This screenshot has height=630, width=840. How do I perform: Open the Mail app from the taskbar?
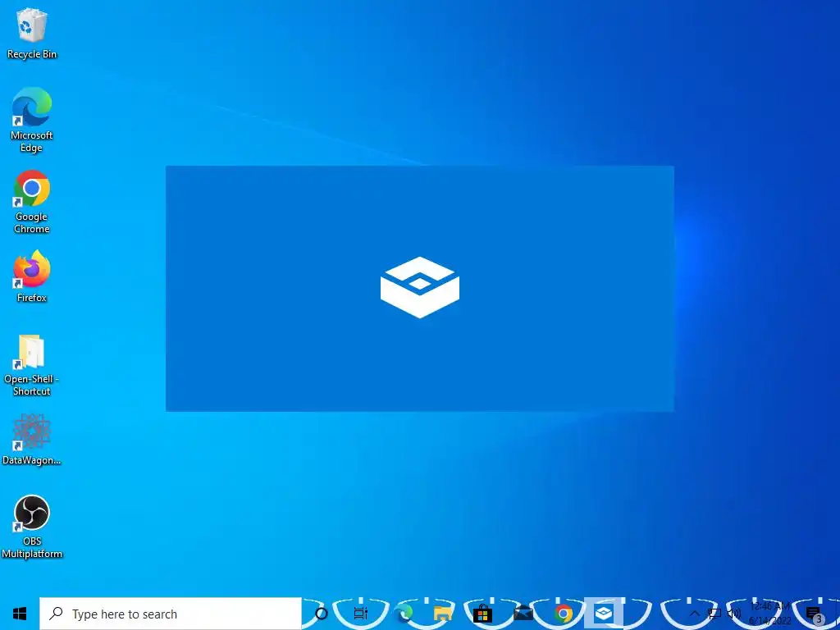(x=523, y=614)
